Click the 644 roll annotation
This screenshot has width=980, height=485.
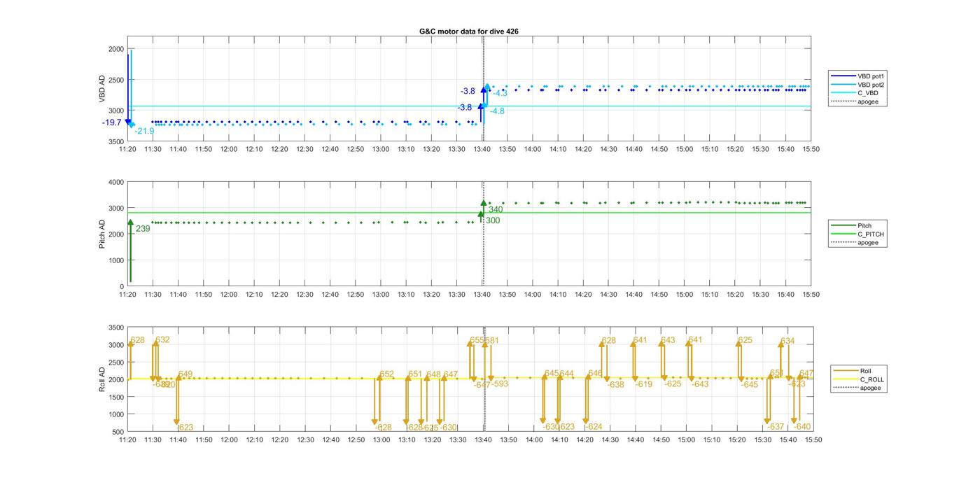(567, 374)
